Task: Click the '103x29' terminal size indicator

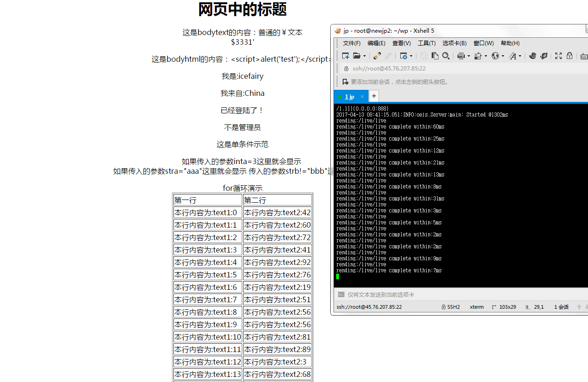Action: pyautogui.click(x=507, y=307)
